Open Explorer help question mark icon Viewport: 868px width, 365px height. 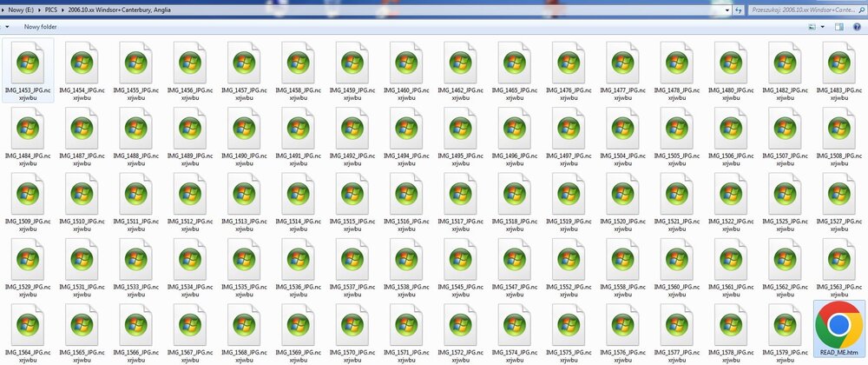tap(858, 27)
